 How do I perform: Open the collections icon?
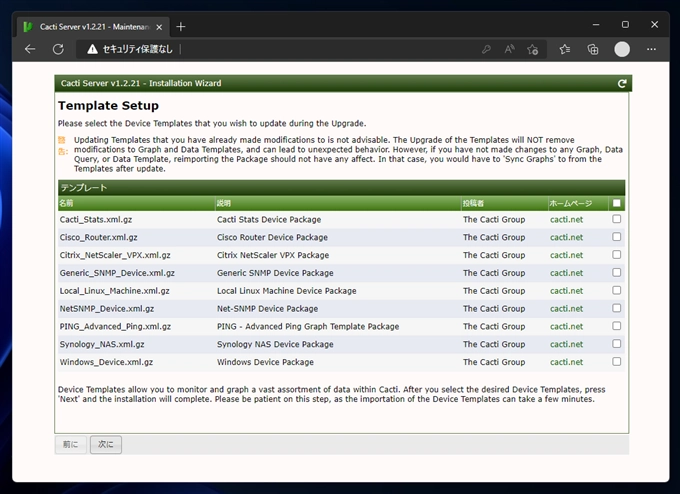pyautogui.click(x=592, y=49)
